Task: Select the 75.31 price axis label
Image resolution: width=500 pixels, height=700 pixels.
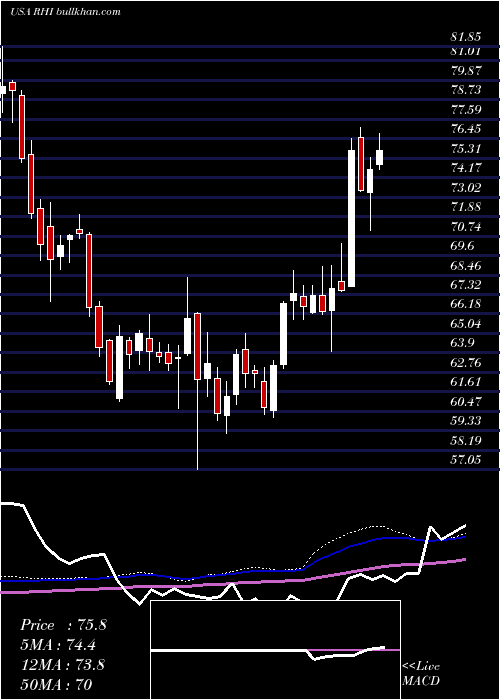Action: pyautogui.click(x=466, y=149)
